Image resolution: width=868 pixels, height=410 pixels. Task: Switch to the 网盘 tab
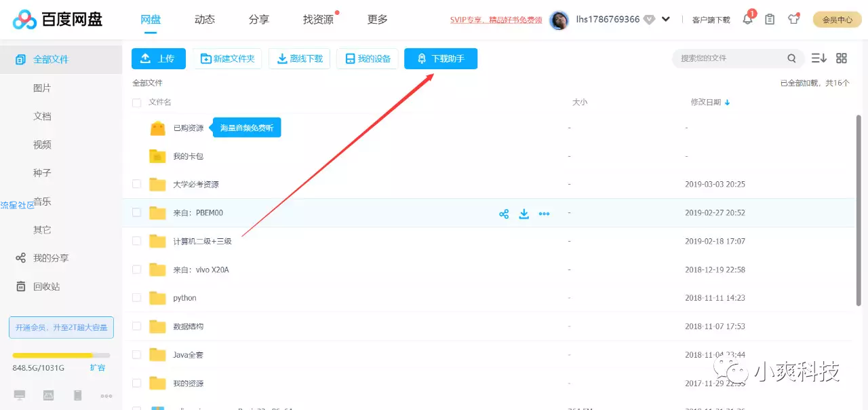click(151, 20)
